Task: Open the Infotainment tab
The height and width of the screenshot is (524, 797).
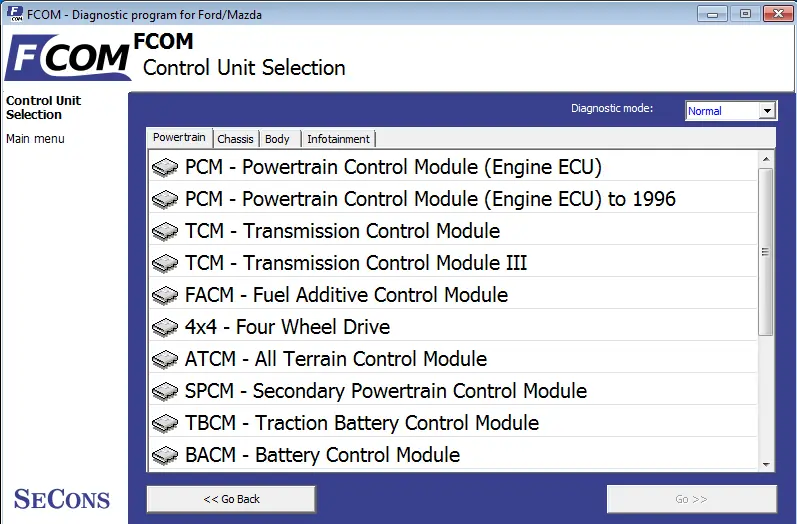Action: click(339, 139)
